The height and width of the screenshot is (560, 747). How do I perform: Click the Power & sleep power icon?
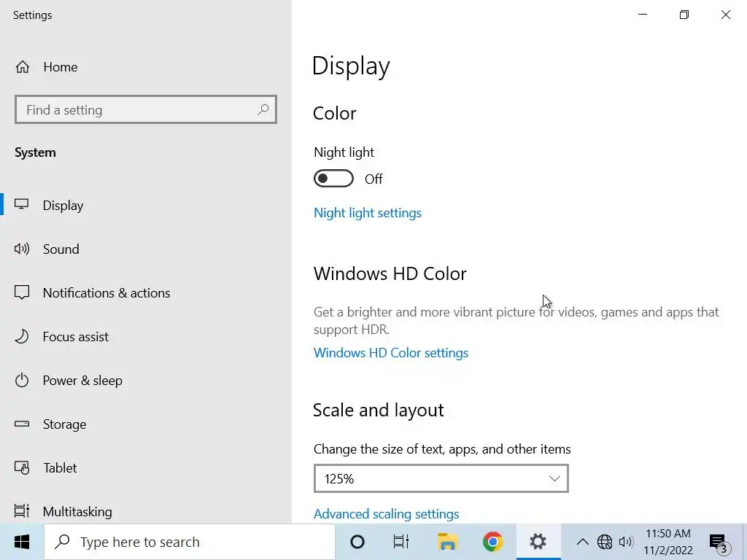pos(21,380)
